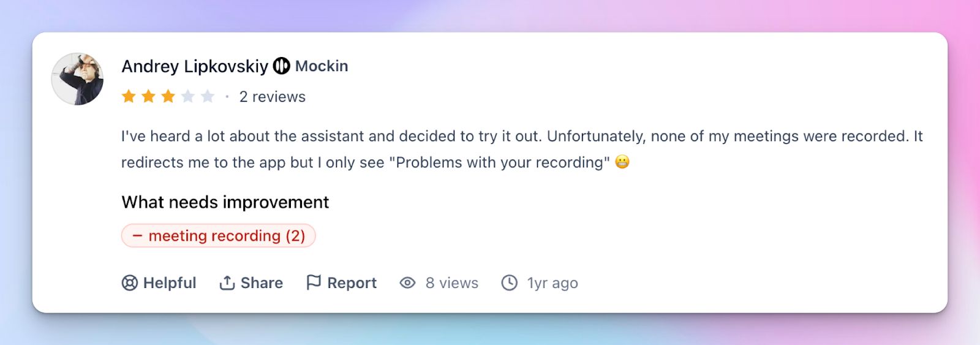Click the 1yr ago timestamp
Screen dimensions: 980x345
click(x=552, y=283)
